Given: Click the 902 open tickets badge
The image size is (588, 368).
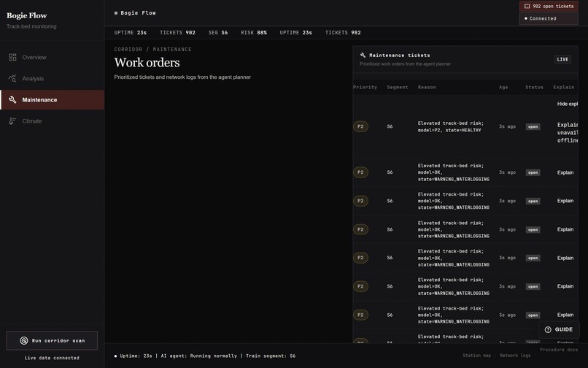Looking at the screenshot, I should pos(549,7).
